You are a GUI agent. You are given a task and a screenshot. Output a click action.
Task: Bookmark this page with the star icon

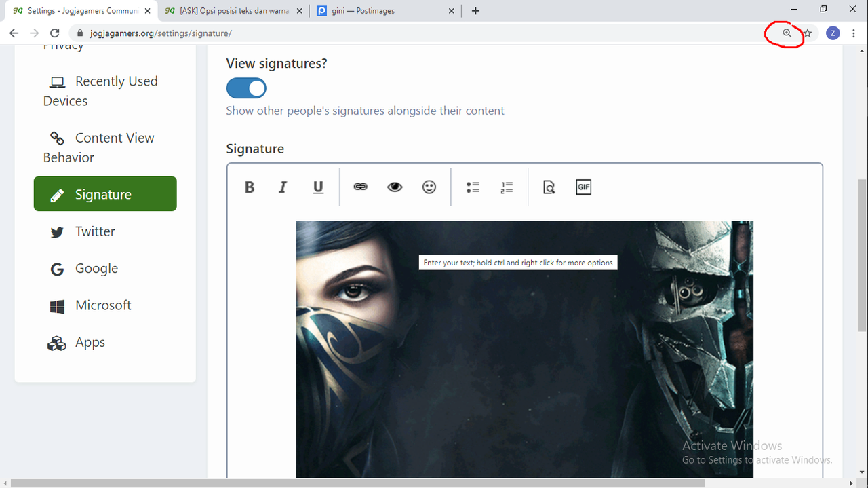(808, 33)
